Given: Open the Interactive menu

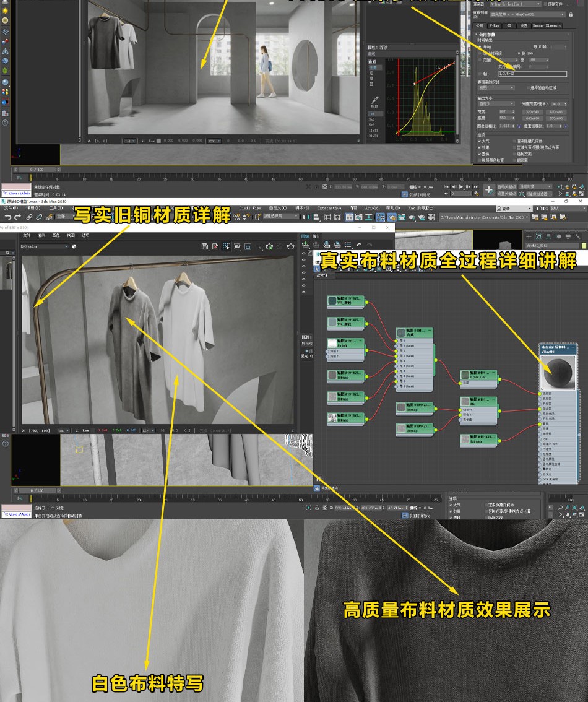Looking at the screenshot, I should pos(329,208).
